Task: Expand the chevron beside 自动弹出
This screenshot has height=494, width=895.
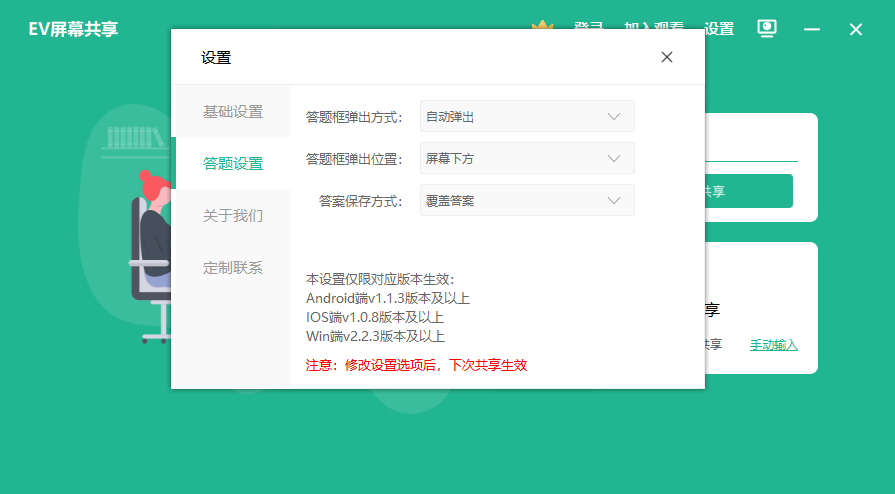Action: (x=614, y=117)
